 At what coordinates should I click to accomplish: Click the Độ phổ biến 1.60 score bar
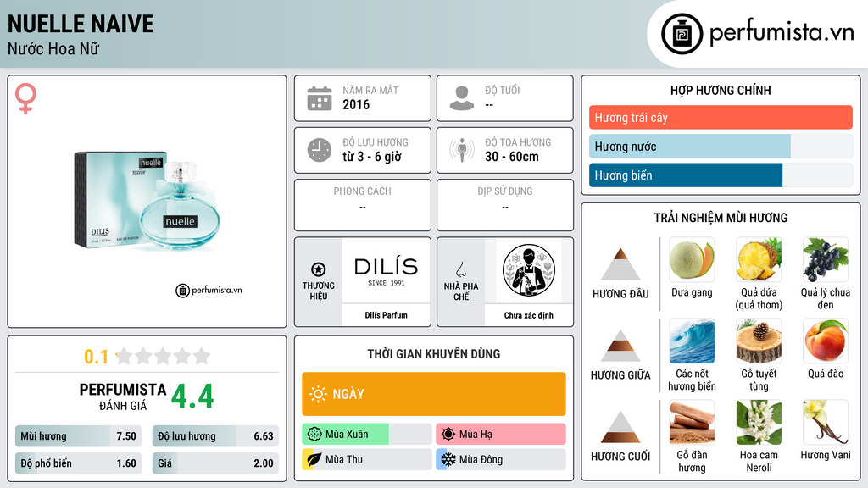tap(78, 463)
